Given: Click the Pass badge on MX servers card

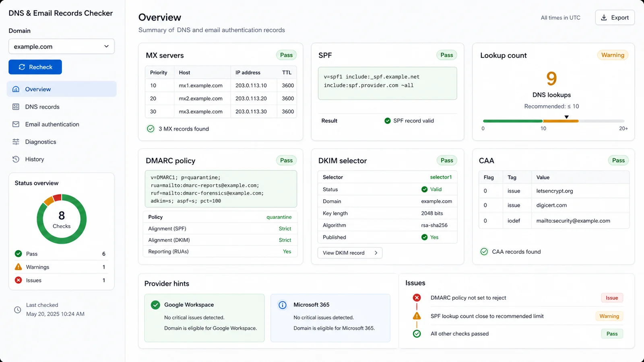Looking at the screenshot, I should pos(287,55).
